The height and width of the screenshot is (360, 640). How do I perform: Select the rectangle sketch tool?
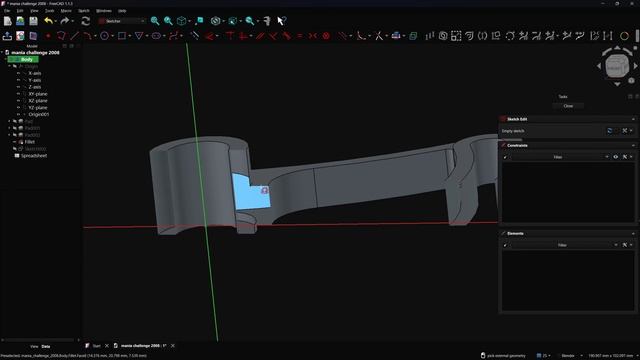point(122,36)
